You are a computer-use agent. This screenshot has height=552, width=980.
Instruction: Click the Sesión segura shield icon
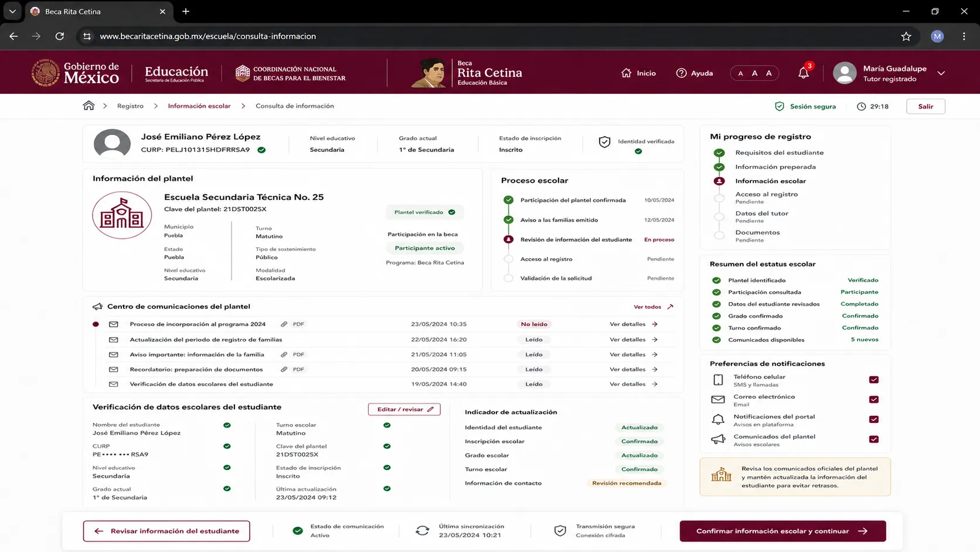pyautogui.click(x=780, y=106)
